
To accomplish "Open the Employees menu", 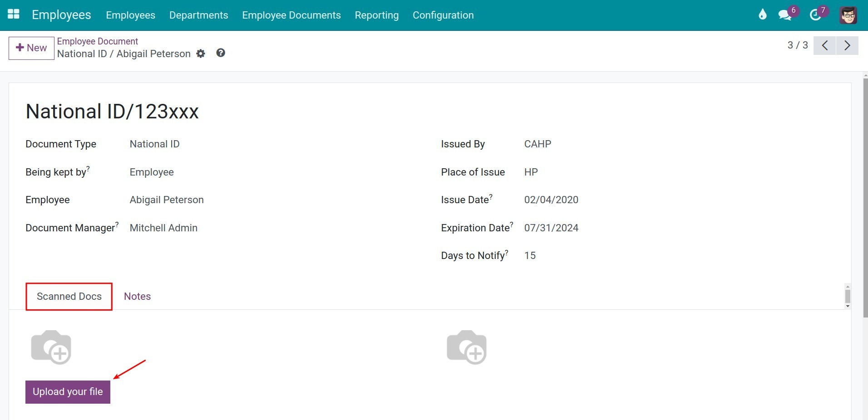I will coord(131,15).
